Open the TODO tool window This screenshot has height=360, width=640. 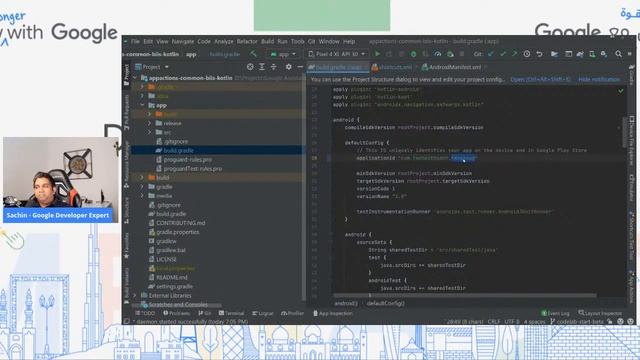coord(145,313)
